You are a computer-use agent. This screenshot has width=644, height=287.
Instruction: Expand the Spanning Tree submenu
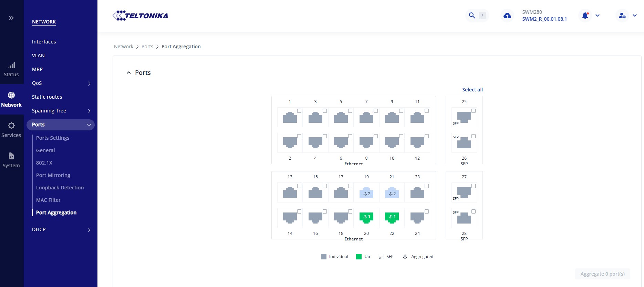[89, 111]
